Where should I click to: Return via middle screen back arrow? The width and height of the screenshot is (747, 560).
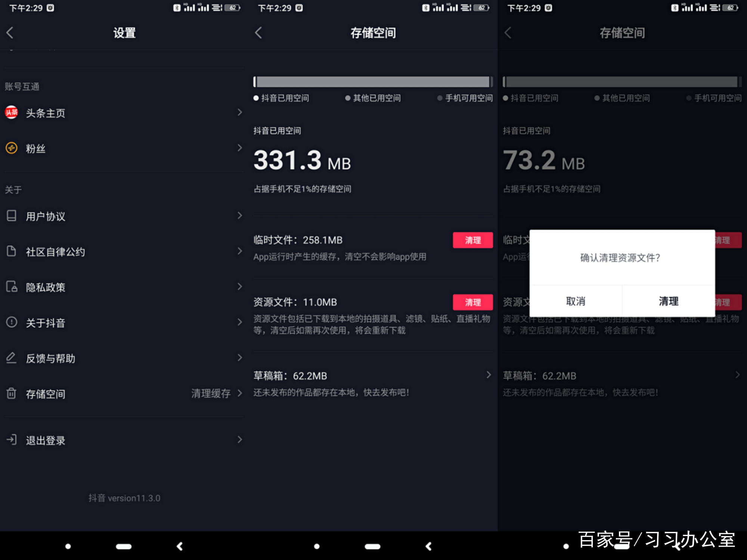pyautogui.click(x=259, y=33)
